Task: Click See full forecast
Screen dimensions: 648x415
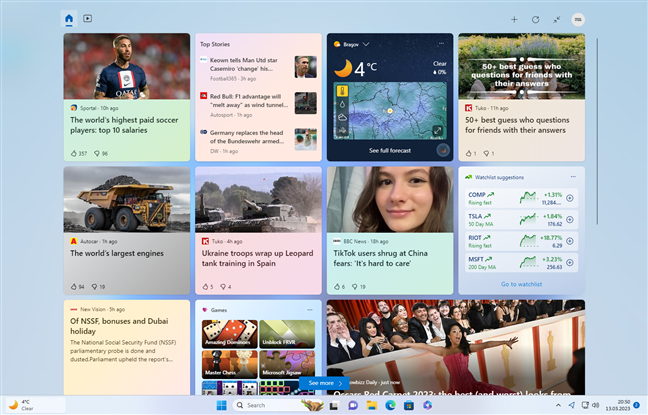Action: (390, 150)
